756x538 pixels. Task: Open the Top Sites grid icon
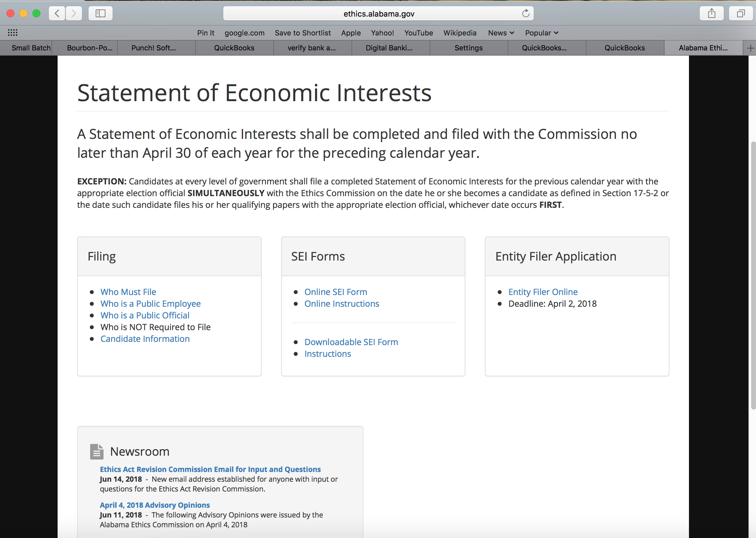pyautogui.click(x=13, y=33)
